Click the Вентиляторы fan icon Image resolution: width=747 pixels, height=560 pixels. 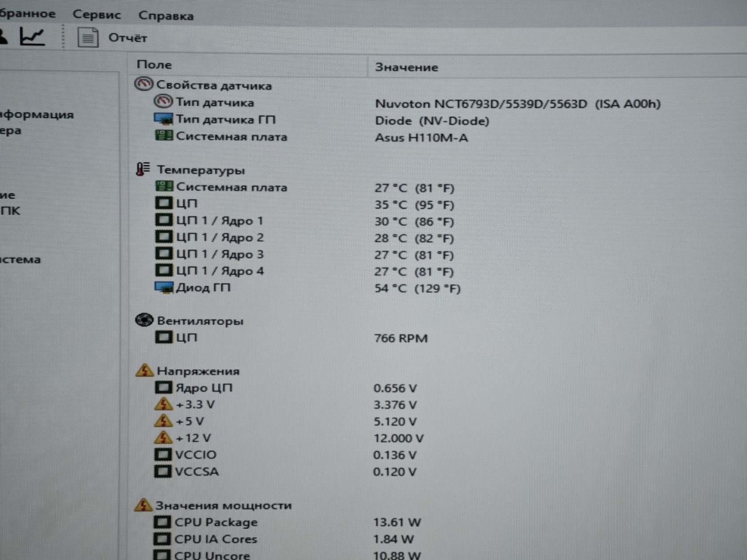[144, 320]
